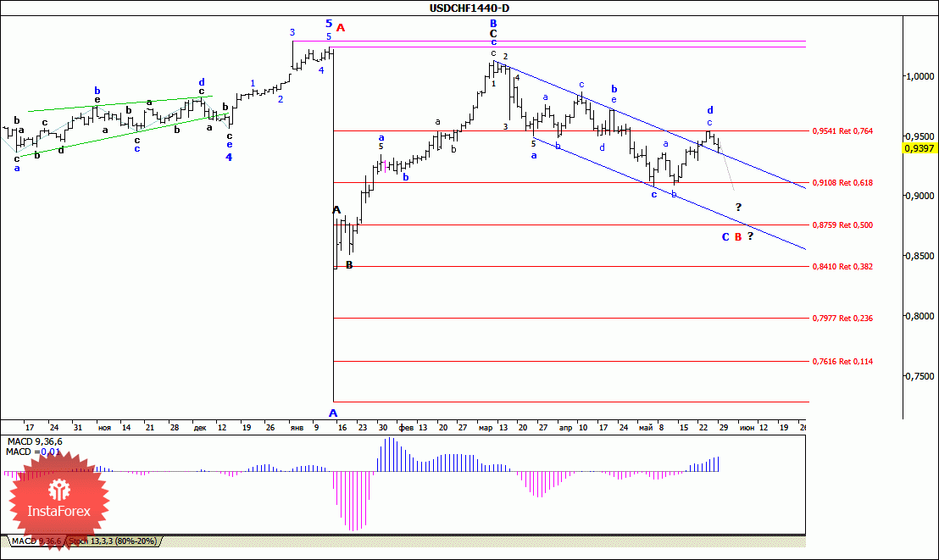Click the 'июн' date on the time axis
Screen dimensions: 939x560
[x=747, y=428]
